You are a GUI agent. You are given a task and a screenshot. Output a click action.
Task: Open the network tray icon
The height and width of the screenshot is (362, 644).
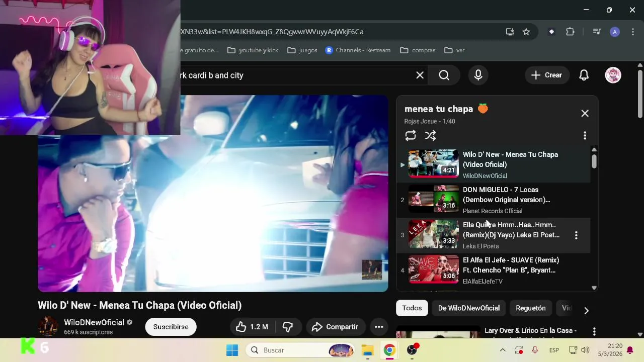[x=573, y=350]
